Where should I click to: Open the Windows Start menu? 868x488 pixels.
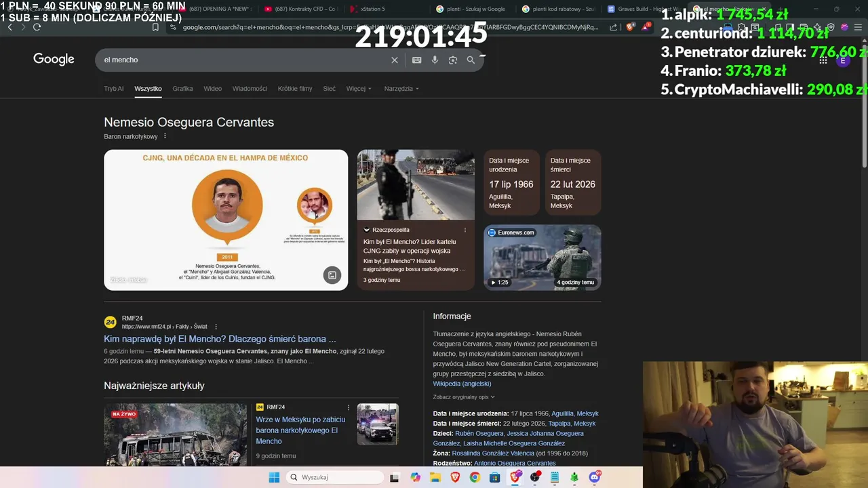click(274, 477)
